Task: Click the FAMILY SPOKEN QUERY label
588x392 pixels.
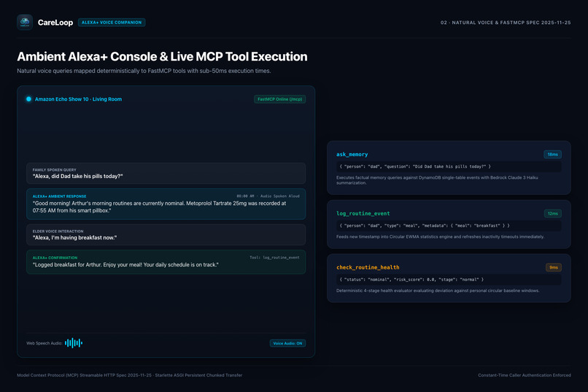Action: pyautogui.click(x=55, y=170)
